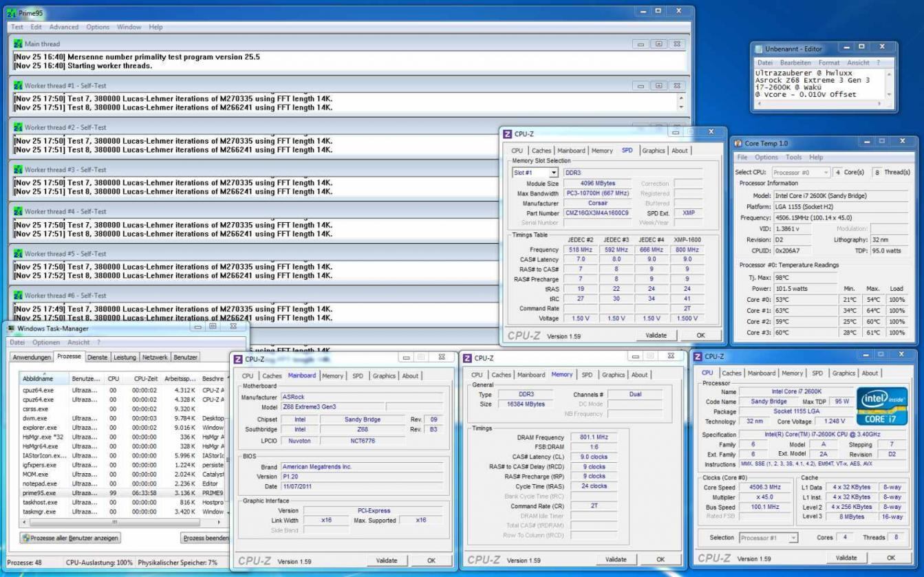924x577 pixels.
Task: Click the DRAM Frequency 801.1 MHz value
Action: tap(593, 437)
